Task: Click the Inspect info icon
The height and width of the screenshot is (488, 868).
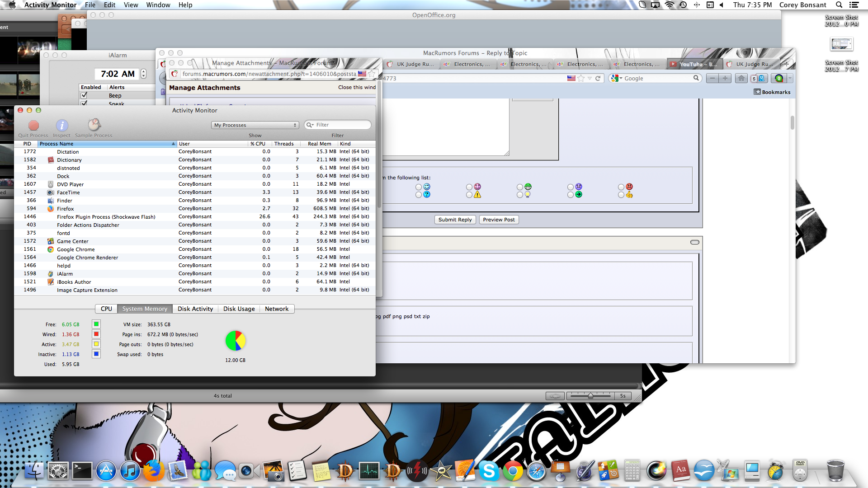Action: (62, 125)
